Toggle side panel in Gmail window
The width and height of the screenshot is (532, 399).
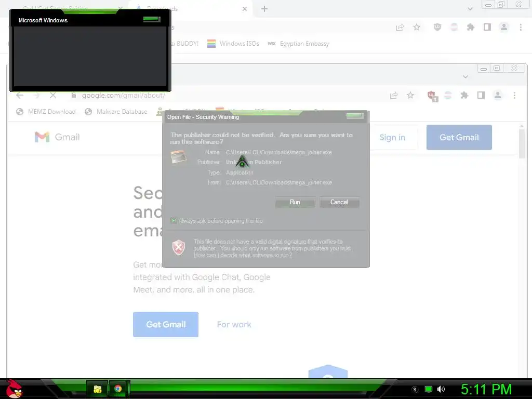pyautogui.click(x=481, y=96)
